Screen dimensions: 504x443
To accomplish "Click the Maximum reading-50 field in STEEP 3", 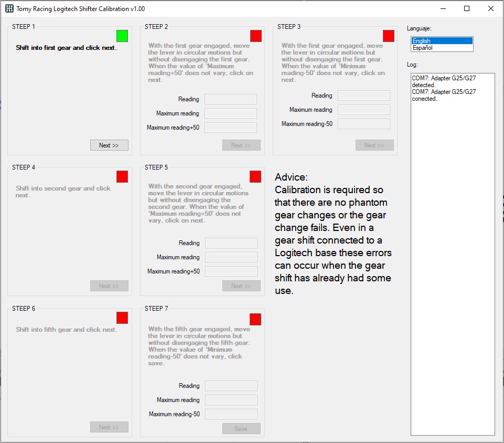I will pyautogui.click(x=364, y=124).
